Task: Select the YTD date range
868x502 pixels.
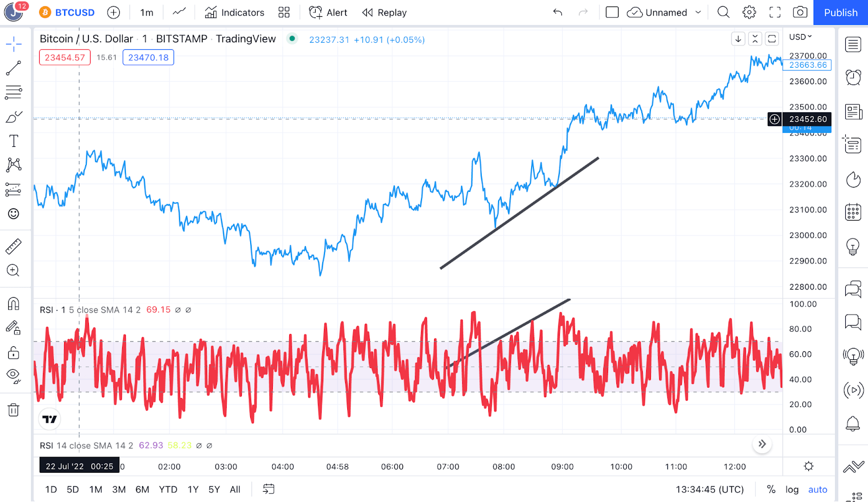Action: (168, 490)
